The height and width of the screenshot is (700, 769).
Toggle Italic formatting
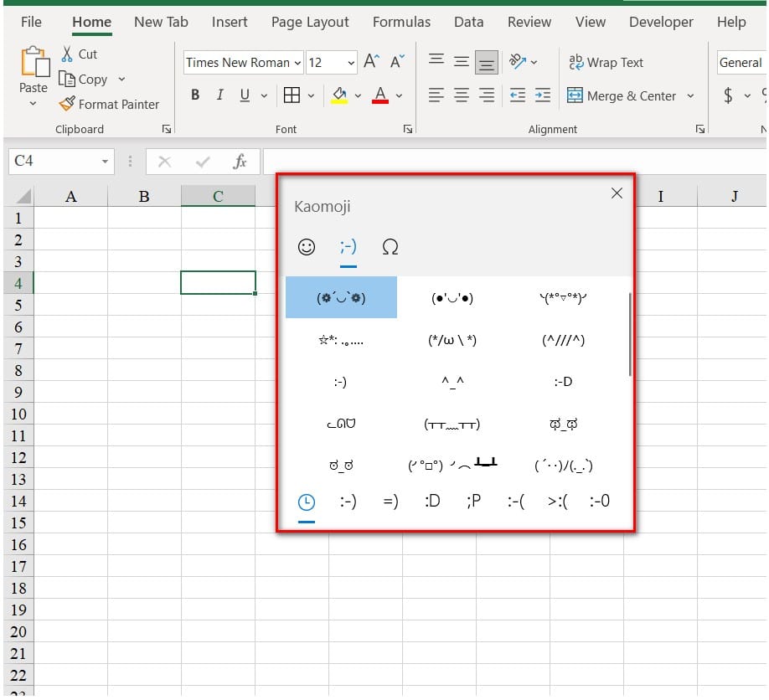220,95
